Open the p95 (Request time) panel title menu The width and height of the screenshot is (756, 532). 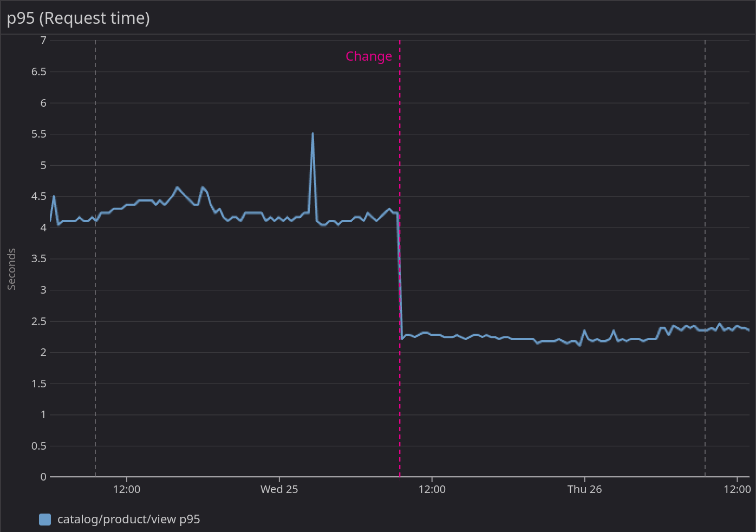[78, 18]
